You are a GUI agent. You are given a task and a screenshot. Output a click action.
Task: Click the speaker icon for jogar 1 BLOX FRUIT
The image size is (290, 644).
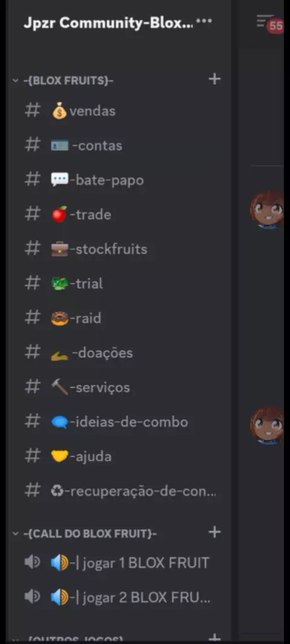coord(32,562)
